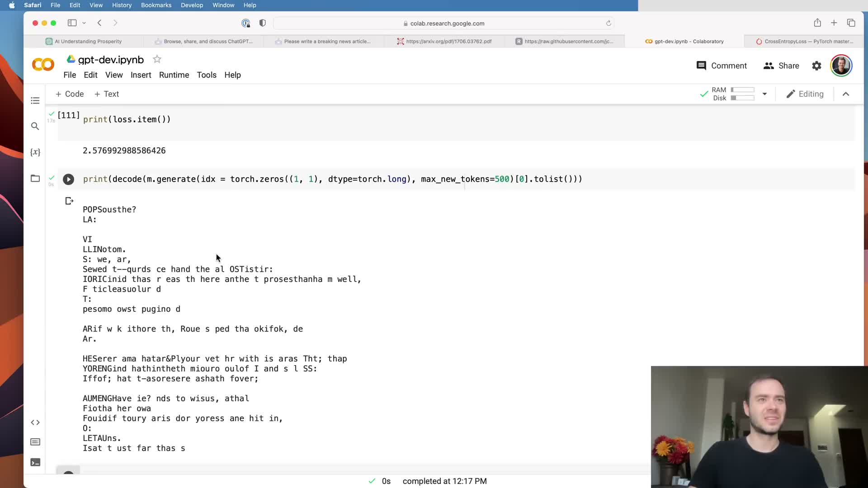The height and width of the screenshot is (488, 868).
Task: Star the gpt-dev.ipynb notebook
Action: [157, 59]
